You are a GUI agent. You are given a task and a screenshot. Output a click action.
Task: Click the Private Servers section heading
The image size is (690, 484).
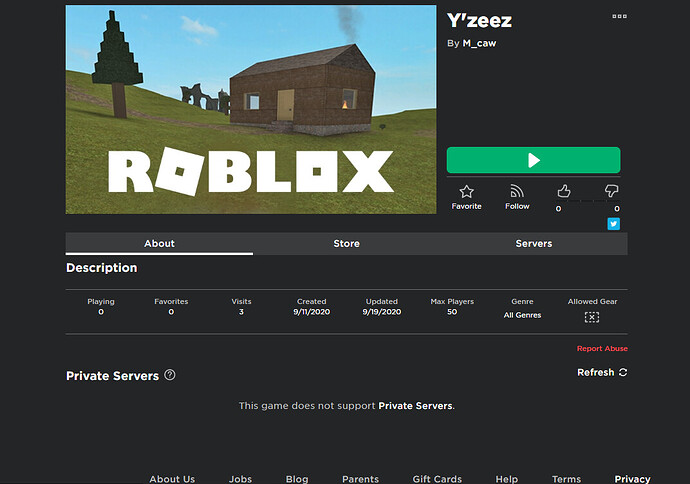(112, 376)
